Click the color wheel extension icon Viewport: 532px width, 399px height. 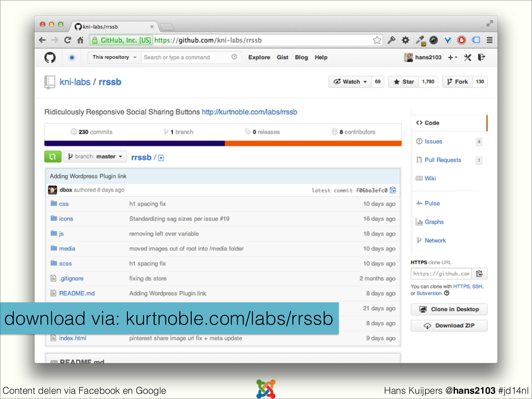click(x=433, y=40)
